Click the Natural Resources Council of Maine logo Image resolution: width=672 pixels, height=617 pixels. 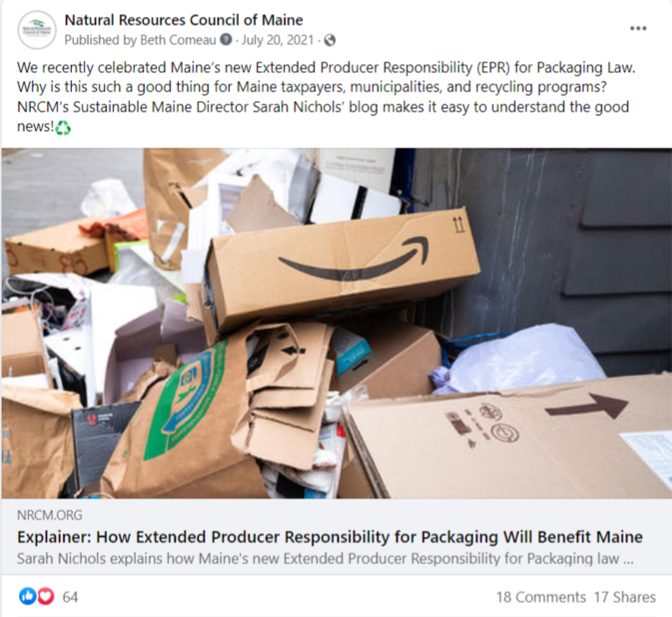[x=37, y=30]
